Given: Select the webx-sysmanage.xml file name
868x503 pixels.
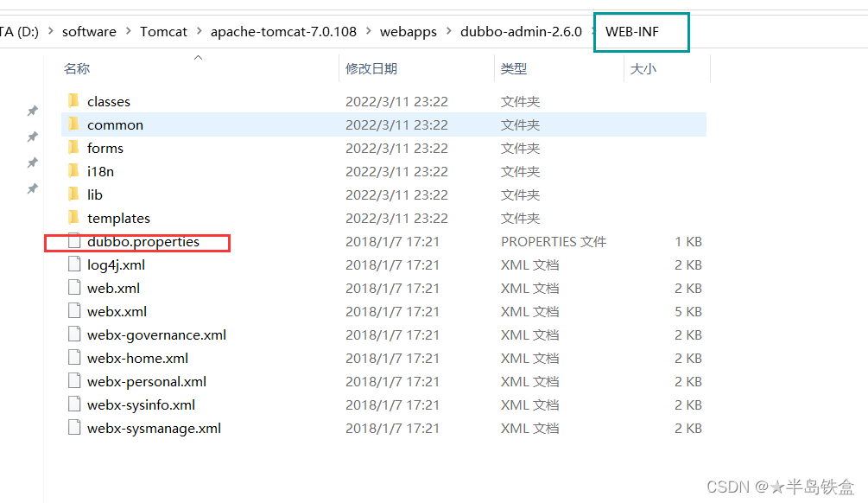Looking at the screenshot, I should click(x=154, y=428).
